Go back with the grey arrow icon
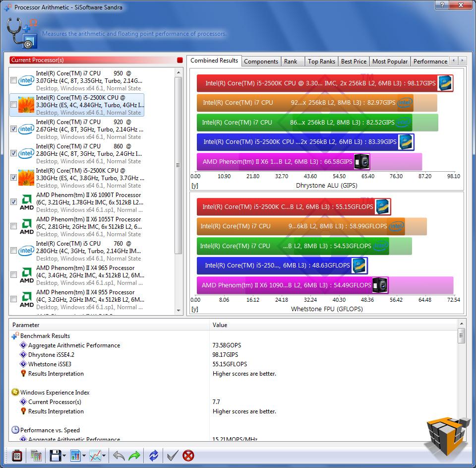This screenshot has width=476, height=468. coord(119,456)
